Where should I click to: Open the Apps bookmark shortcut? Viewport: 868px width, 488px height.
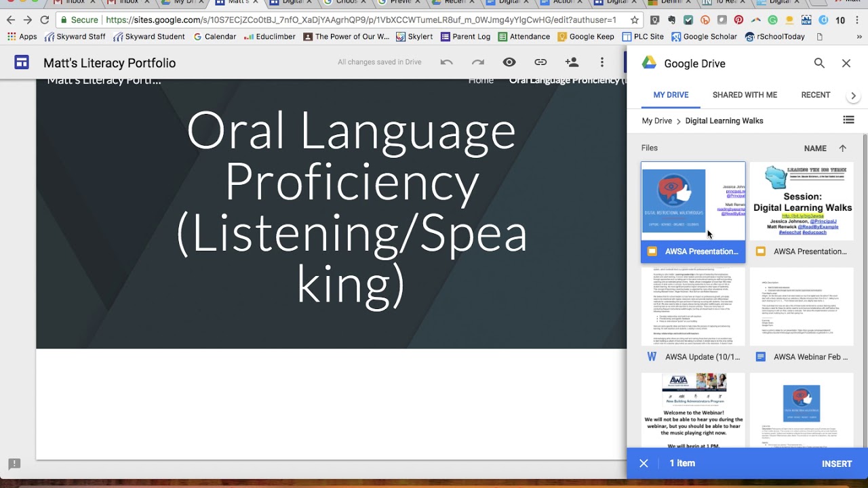point(22,37)
